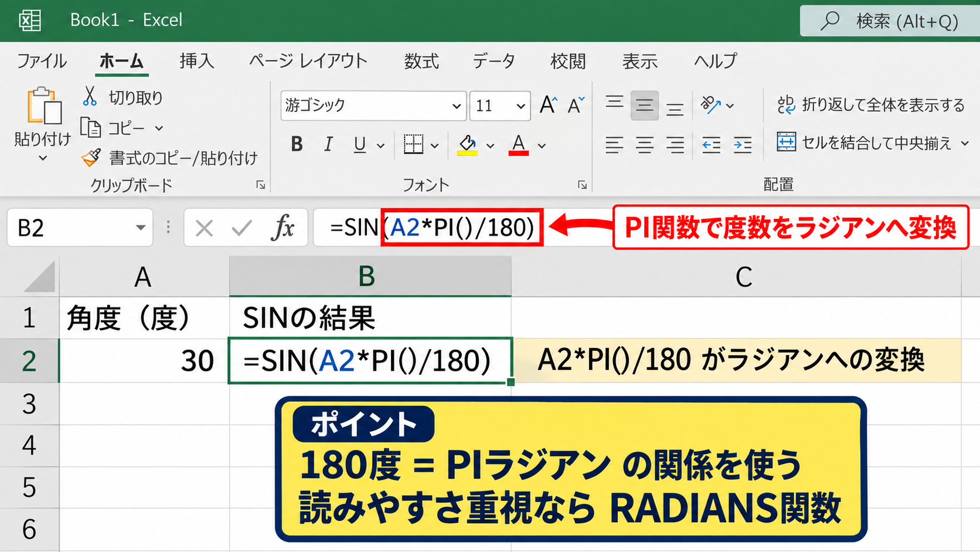Decrease indent in alignment group
The image size is (980, 552).
[x=711, y=144]
